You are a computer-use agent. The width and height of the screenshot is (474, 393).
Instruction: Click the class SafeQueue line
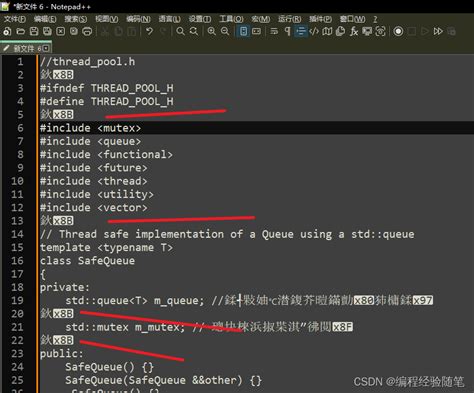tap(87, 261)
